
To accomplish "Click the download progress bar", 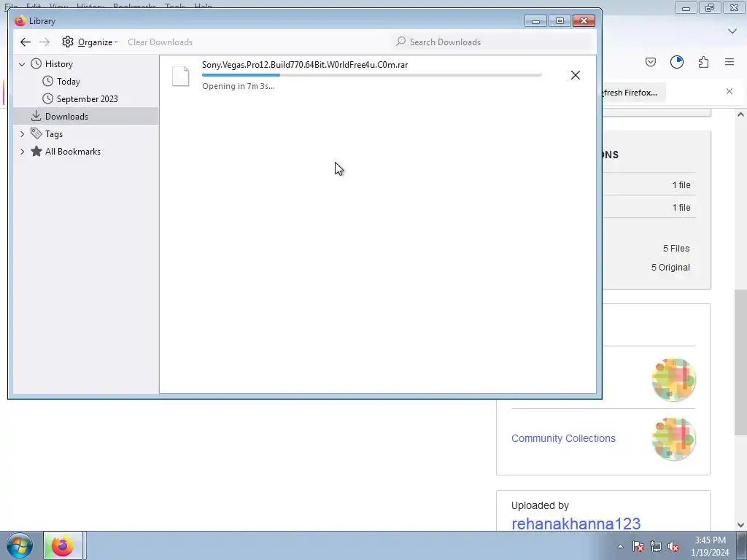I will (371, 75).
